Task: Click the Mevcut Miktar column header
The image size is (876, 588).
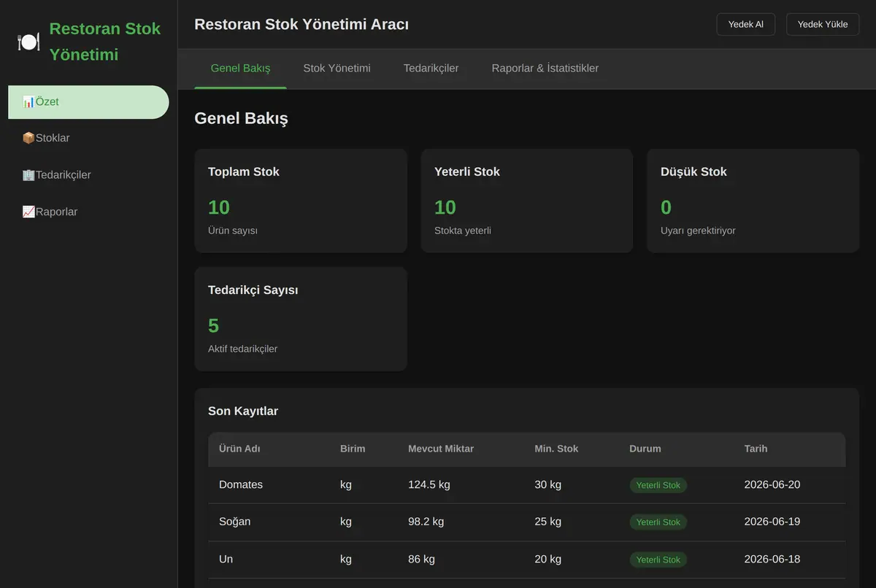Action: [441, 449]
